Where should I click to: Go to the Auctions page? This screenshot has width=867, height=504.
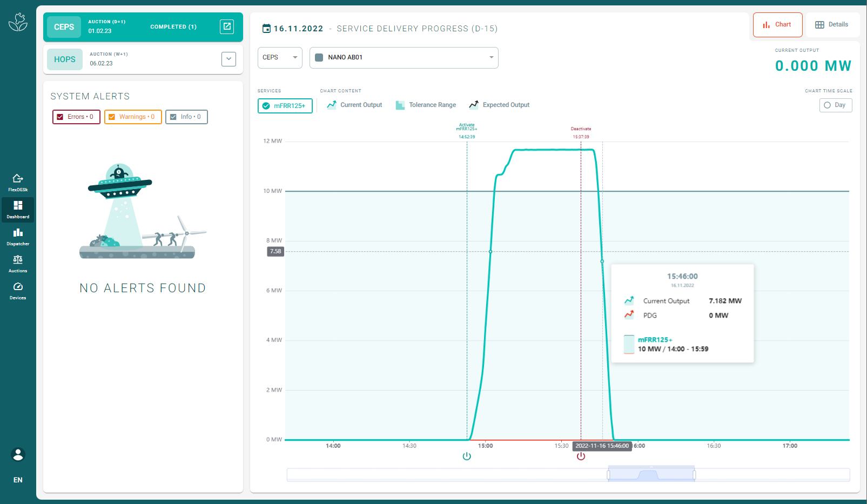pos(18,264)
